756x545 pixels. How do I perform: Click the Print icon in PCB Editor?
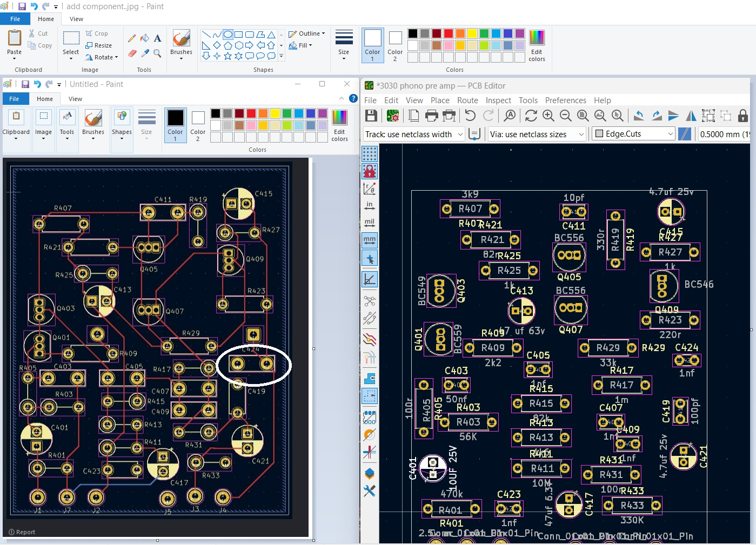click(x=431, y=116)
